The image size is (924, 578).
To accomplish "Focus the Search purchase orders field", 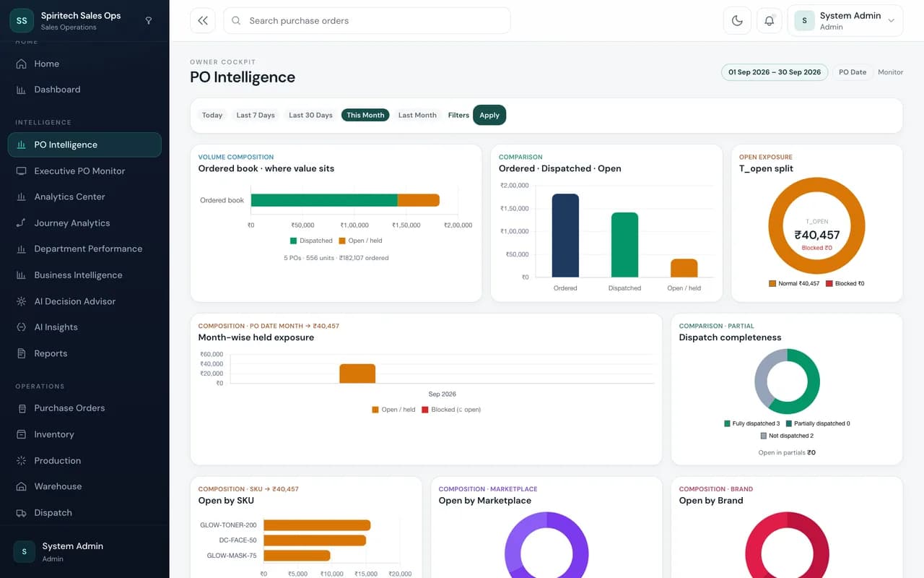I will click(367, 21).
